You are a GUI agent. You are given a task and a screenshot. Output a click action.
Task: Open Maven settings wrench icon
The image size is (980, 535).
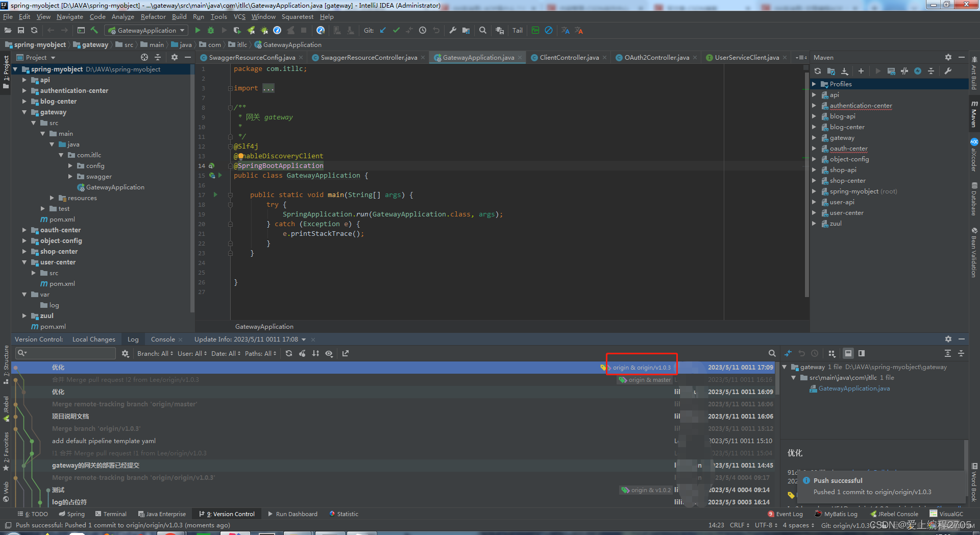948,71
